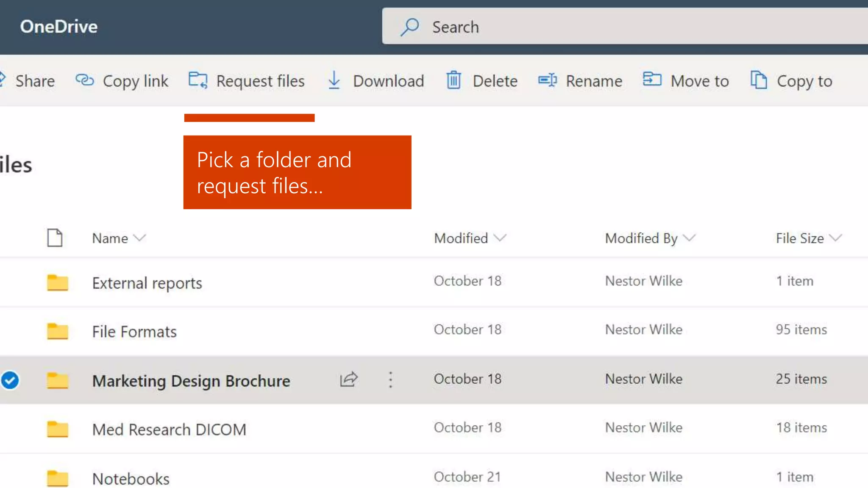Click the Request files label
The image size is (868, 488).
(x=260, y=80)
